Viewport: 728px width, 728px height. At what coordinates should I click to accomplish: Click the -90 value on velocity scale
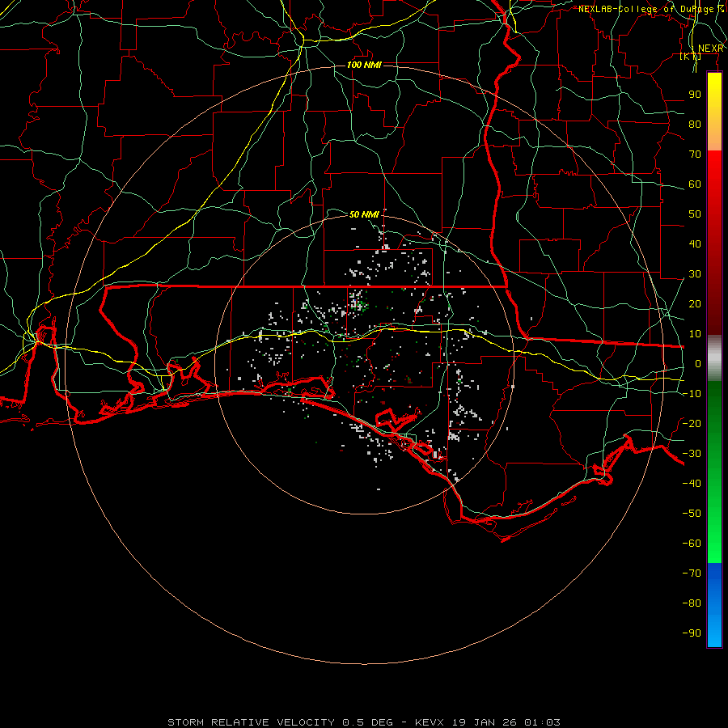click(692, 633)
